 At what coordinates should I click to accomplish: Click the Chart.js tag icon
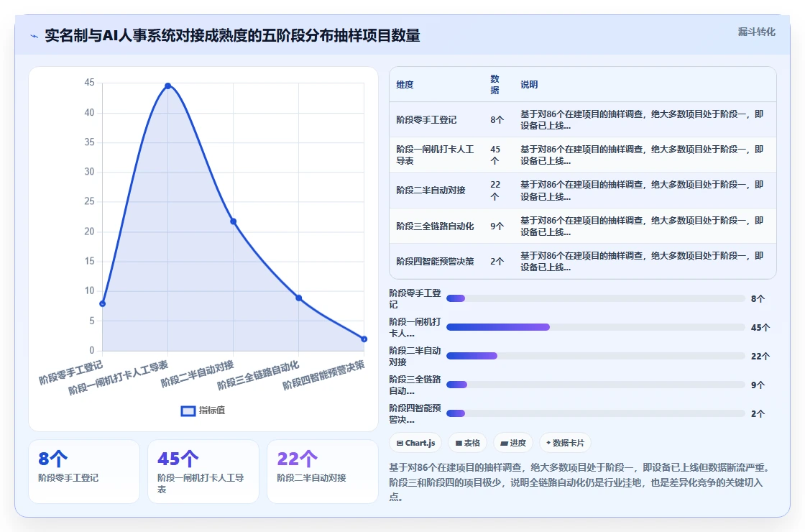tap(400, 443)
